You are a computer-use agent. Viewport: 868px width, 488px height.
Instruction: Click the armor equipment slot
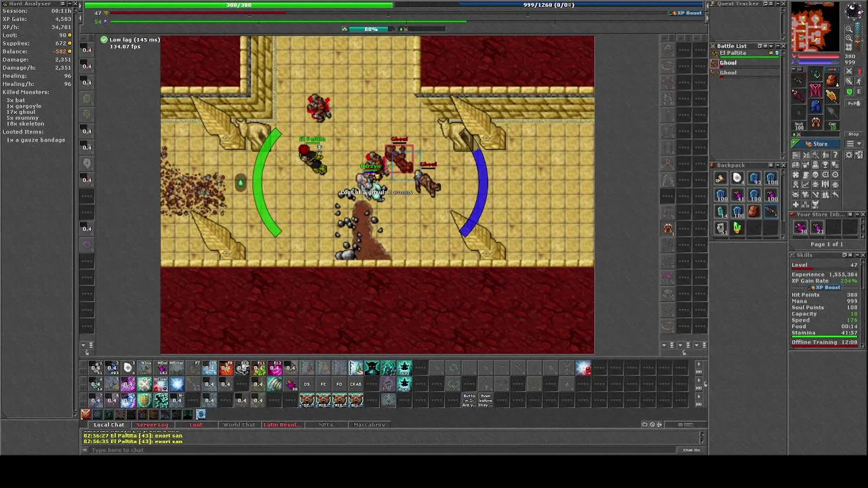[x=816, y=90]
